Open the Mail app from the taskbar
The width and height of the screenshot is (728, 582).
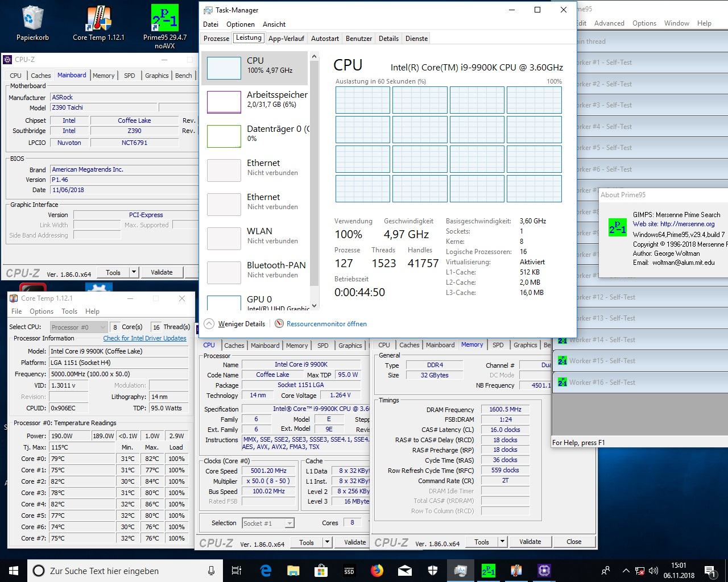(404, 571)
